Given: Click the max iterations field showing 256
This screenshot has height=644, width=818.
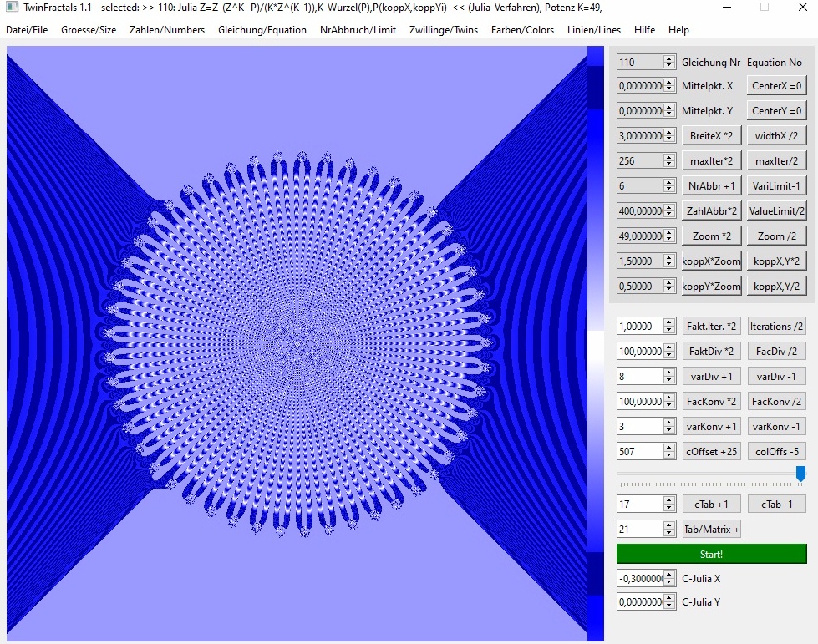Looking at the screenshot, I should click(647, 160).
